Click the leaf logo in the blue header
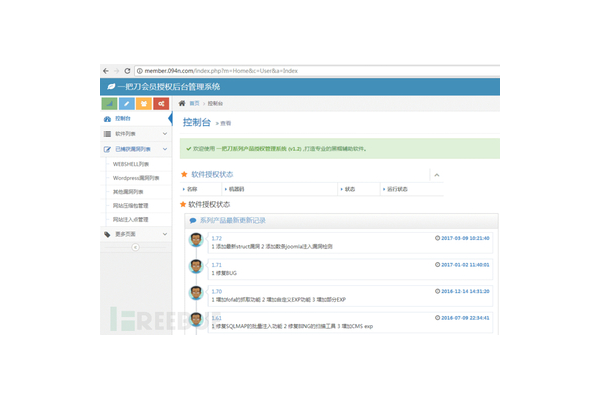The image size is (600, 400). click(x=111, y=87)
